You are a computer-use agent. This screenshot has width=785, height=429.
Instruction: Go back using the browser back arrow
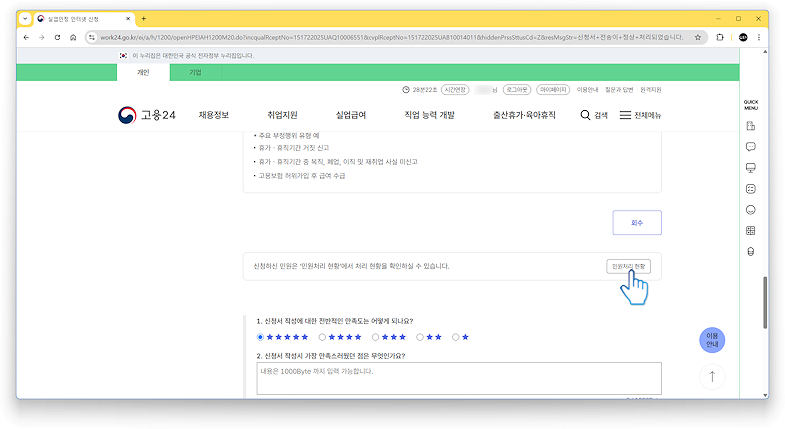point(26,38)
